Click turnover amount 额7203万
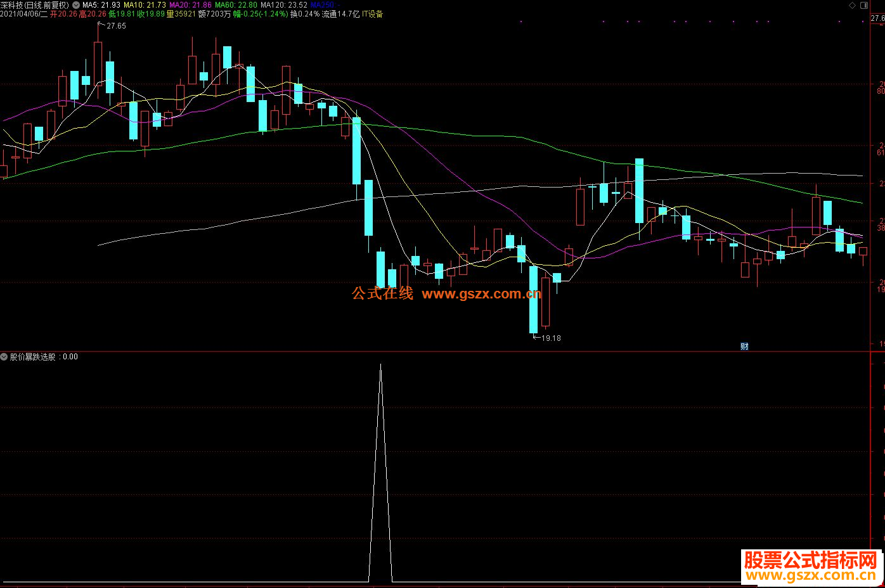 pos(214,14)
